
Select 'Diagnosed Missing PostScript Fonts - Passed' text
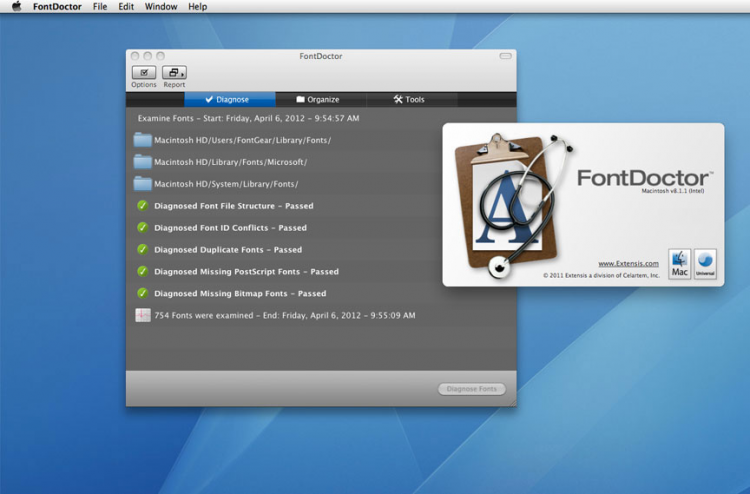pyautogui.click(x=246, y=272)
